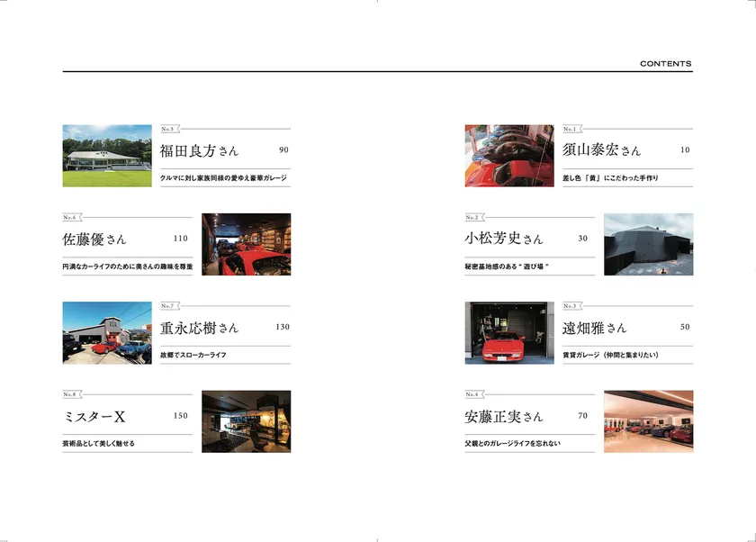Click the ミスターX entry title
The height and width of the screenshot is (542, 756).
tap(94, 417)
